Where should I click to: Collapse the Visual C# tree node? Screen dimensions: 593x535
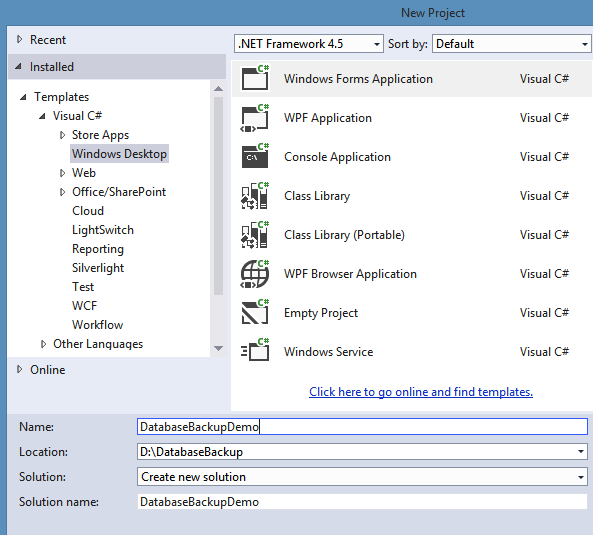42,116
